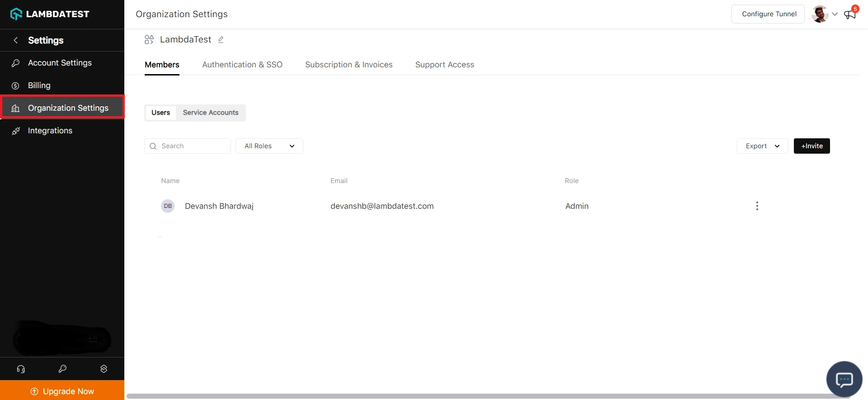Expand the All Roles dropdown

pyautogui.click(x=269, y=146)
